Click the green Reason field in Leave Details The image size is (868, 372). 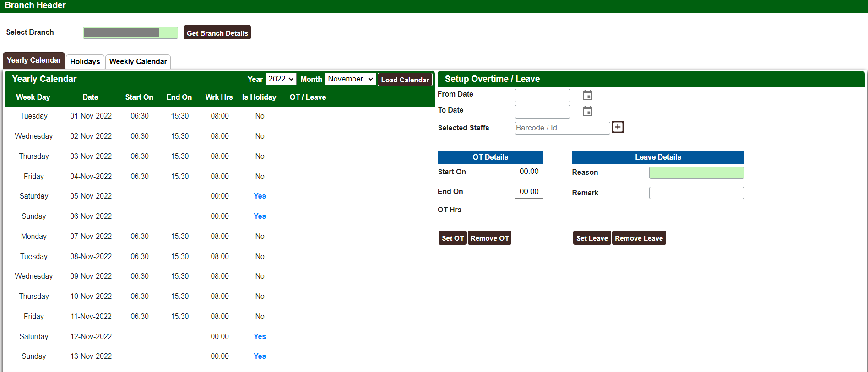[x=696, y=173]
